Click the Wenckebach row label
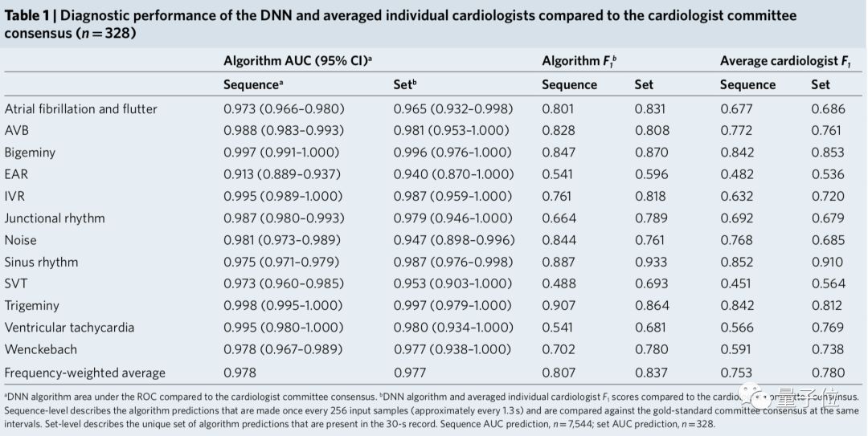The height and width of the screenshot is (436, 868). (x=40, y=349)
